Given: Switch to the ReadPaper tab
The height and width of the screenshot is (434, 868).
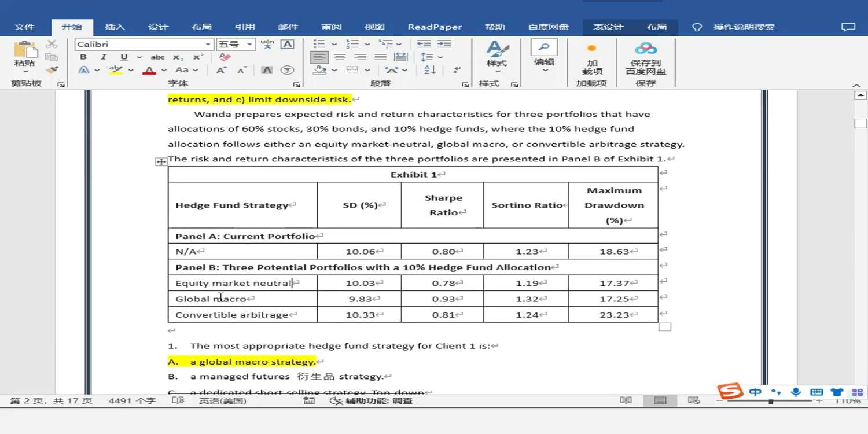Looking at the screenshot, I should point(435,27).
